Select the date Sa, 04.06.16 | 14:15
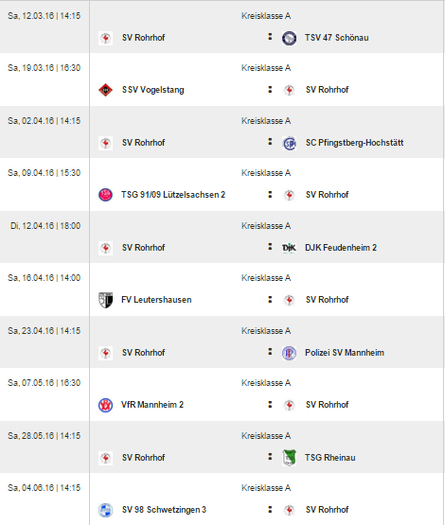Viewport: 445px width, 525px height. (44, 488)
